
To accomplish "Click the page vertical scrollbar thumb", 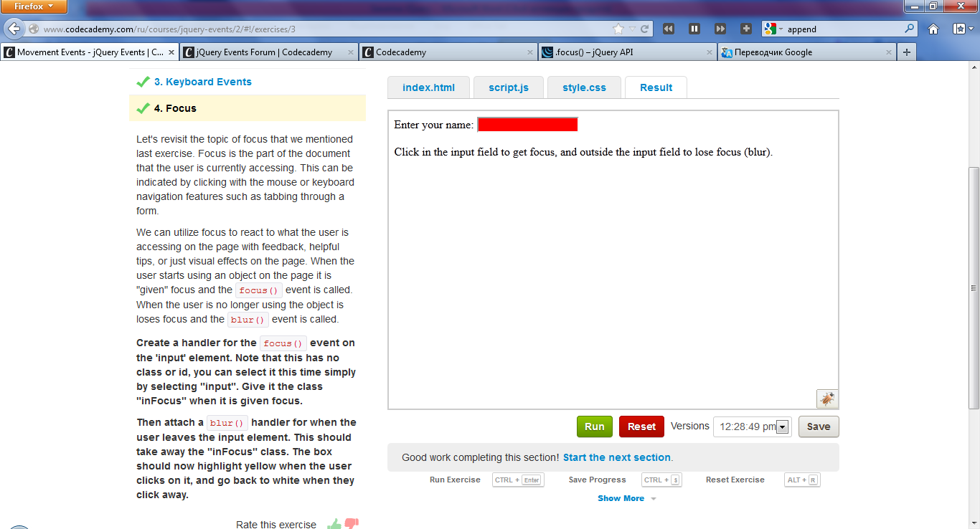I will click(x=974, y=287).
